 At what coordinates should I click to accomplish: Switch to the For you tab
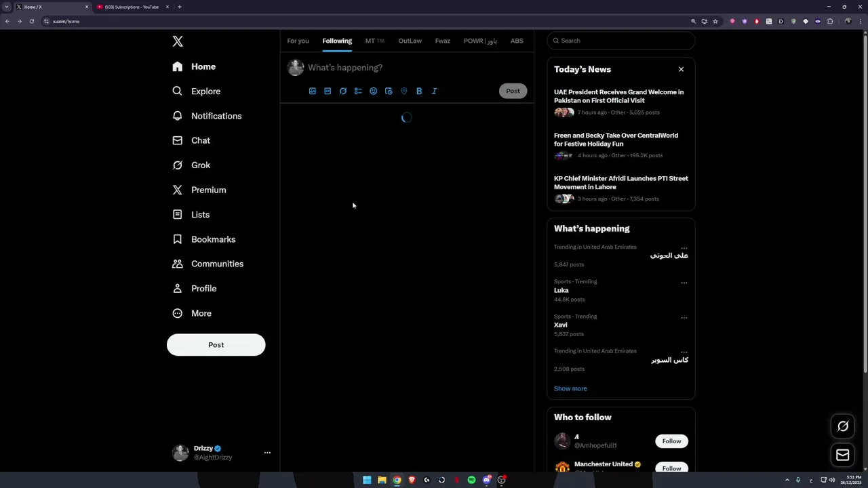click(x=298, y=41)
